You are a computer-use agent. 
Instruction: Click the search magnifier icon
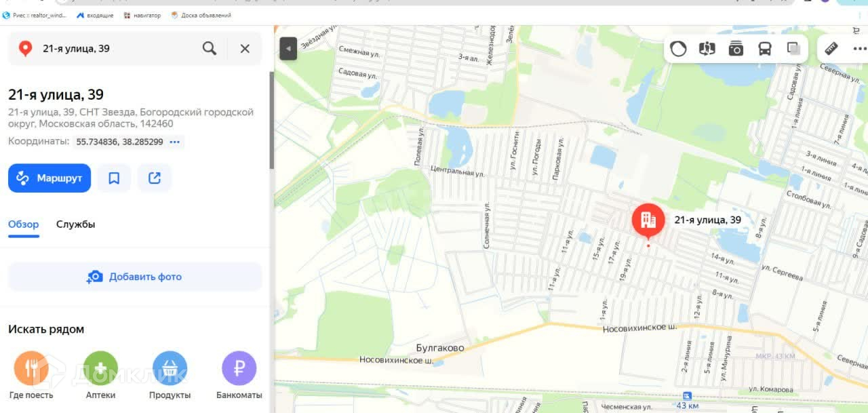[210, 48]
